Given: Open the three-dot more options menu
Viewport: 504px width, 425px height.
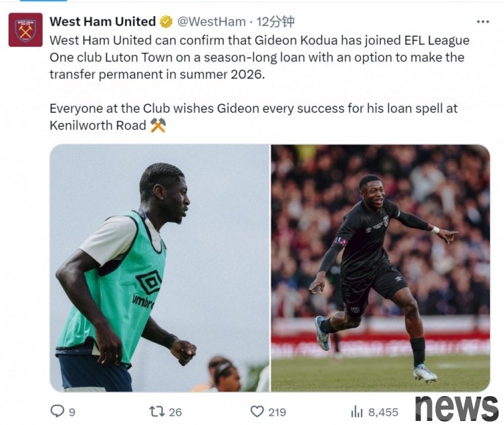Looking at the screenshot, I should tap(482, 22).
